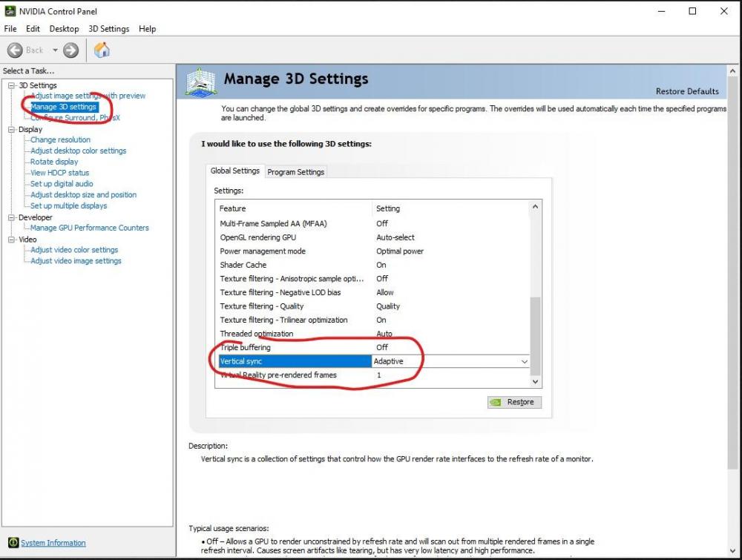Open the System Information link
The image size is (742, 560).
click(x=53, y=543)
